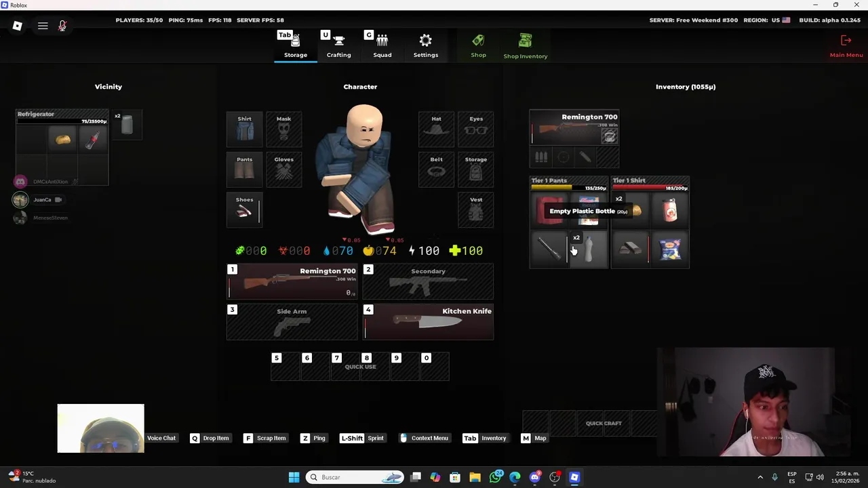
Task: Select the Shoes equipment slot
Action: coord(244,209)
